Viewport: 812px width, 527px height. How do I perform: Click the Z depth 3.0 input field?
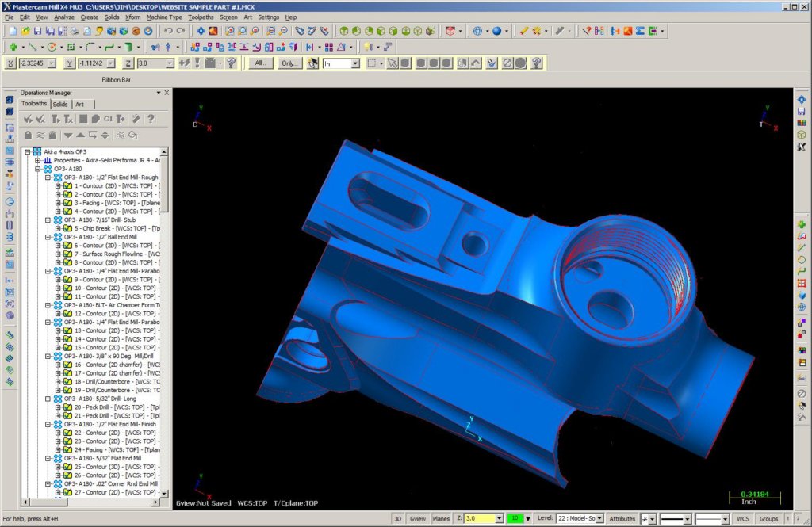[x=480, y=518]
